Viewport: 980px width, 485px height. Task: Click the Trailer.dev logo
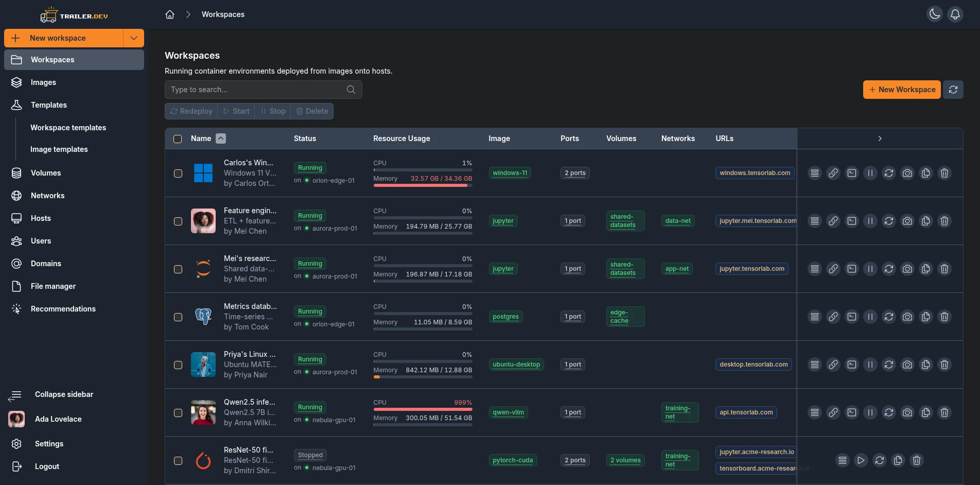click(x=74, y=15)
